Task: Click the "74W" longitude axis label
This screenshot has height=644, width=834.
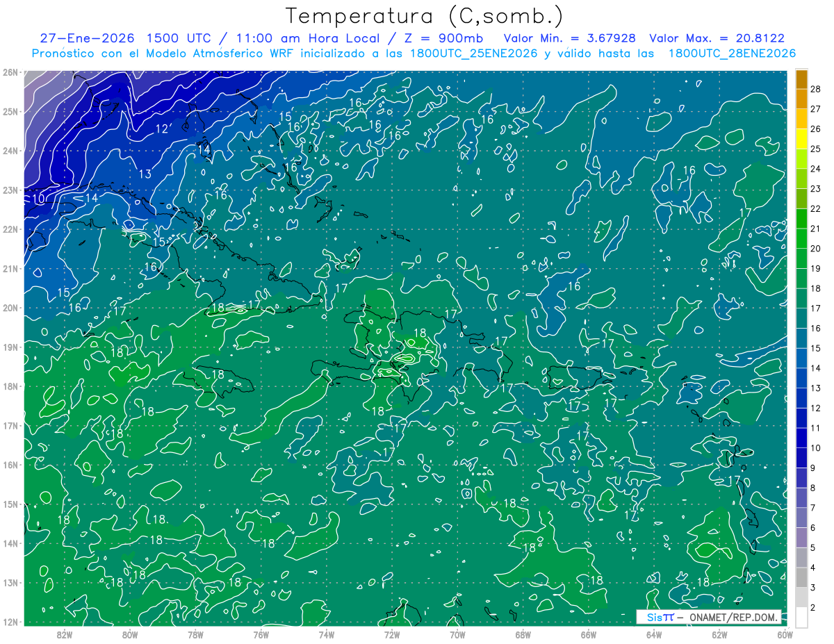Action: click(326, 634)
